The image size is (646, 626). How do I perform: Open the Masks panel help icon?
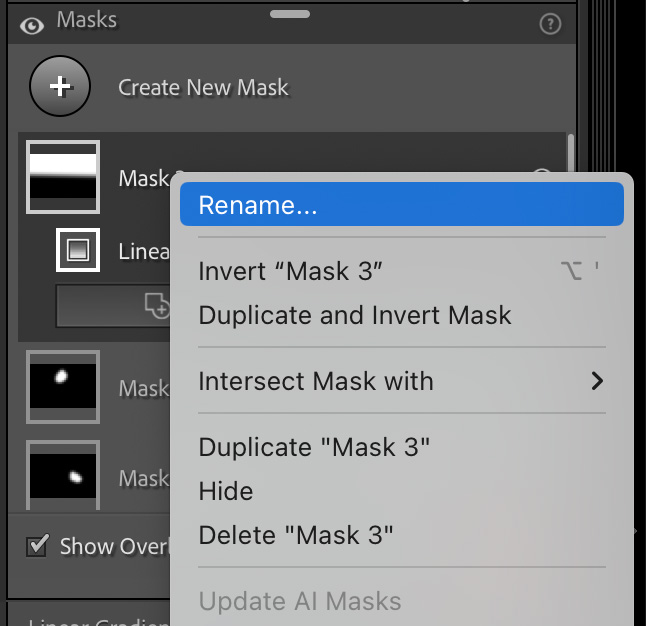pos(549,24)
